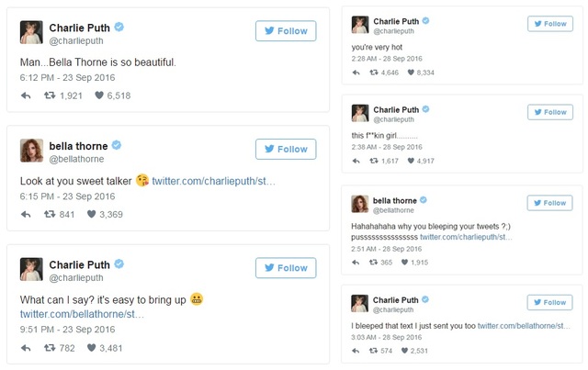Follow bella thorne on the "Hahahahaha" tweet
This screenshot has height=370, width=588.
coord(549,203)
